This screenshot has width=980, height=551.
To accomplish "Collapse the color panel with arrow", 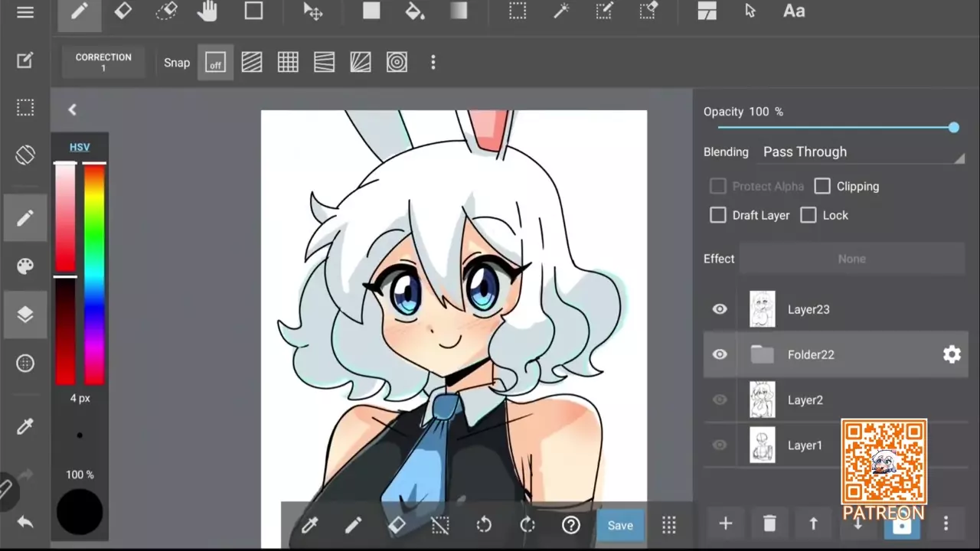I will point(72,110).
